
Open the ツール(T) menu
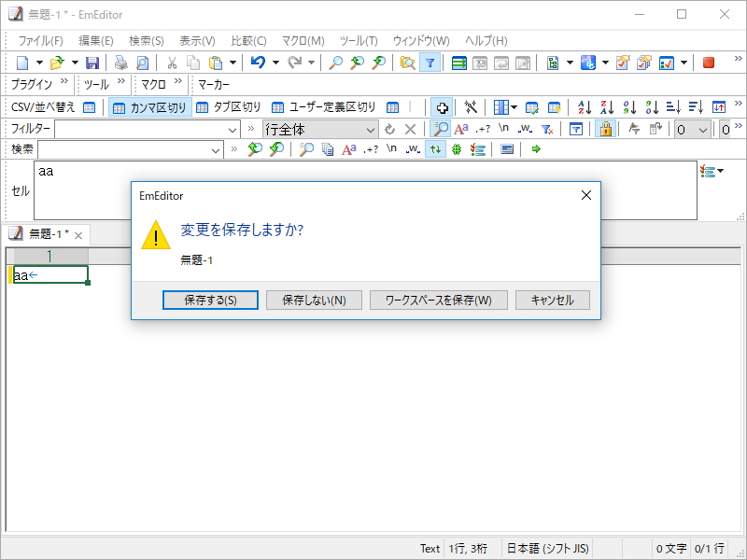[359, 41]
